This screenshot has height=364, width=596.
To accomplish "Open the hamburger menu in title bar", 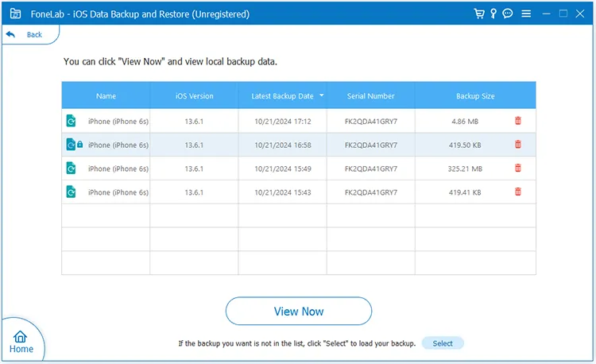I will click(x=526, y=14).
